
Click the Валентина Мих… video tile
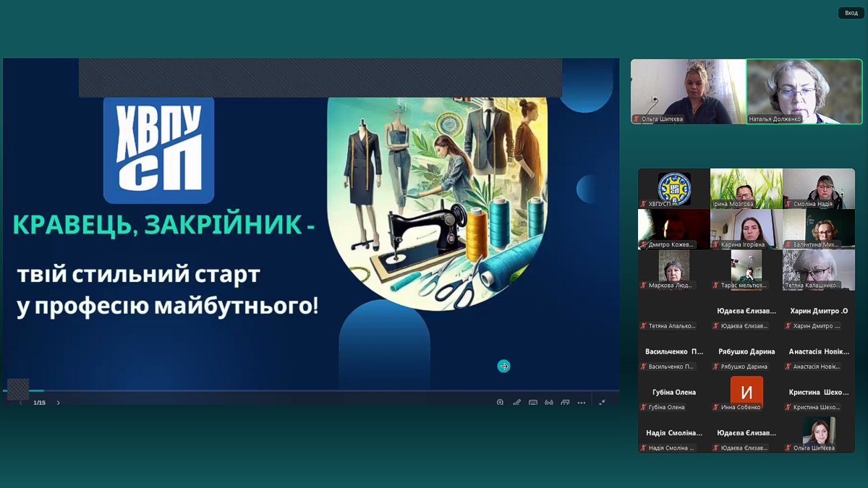[x=819, y=229]
